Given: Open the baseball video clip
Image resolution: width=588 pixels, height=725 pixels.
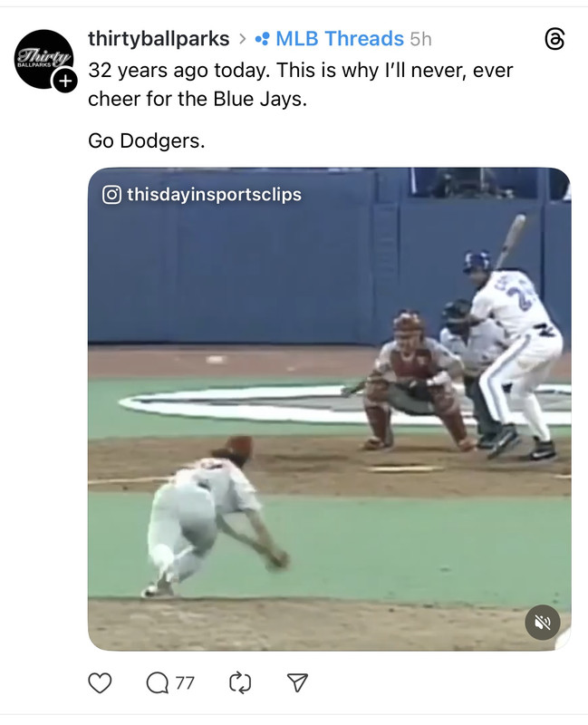Looking at the screenshot, I should point(329,409).
